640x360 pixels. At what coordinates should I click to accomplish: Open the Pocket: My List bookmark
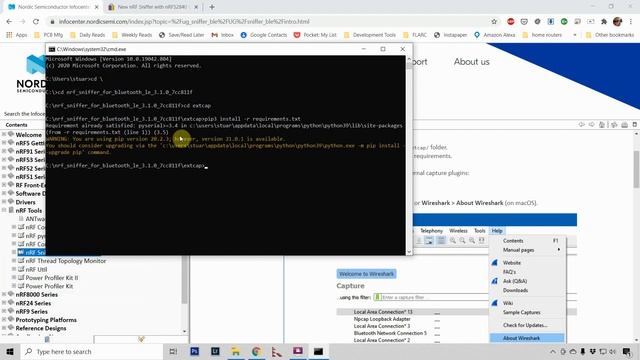click(x=315, y=35)
